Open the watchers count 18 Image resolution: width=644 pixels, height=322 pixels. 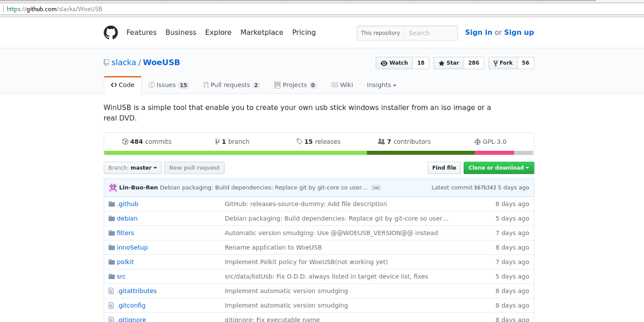coord(421,63)
